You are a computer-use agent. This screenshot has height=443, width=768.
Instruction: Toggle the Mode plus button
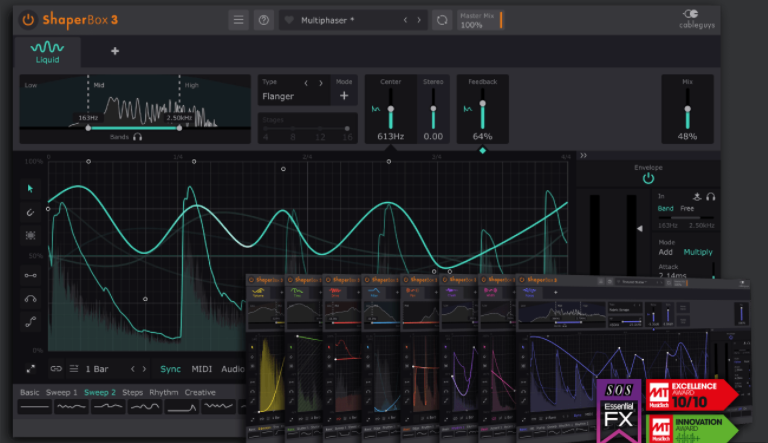pyautogui.click(x=344, y=96)
